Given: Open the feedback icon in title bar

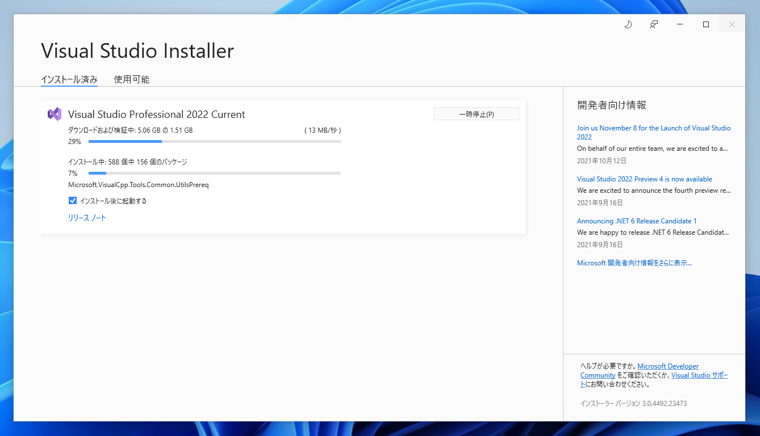Looking at the screenshot, I should [x=654, y=24].
